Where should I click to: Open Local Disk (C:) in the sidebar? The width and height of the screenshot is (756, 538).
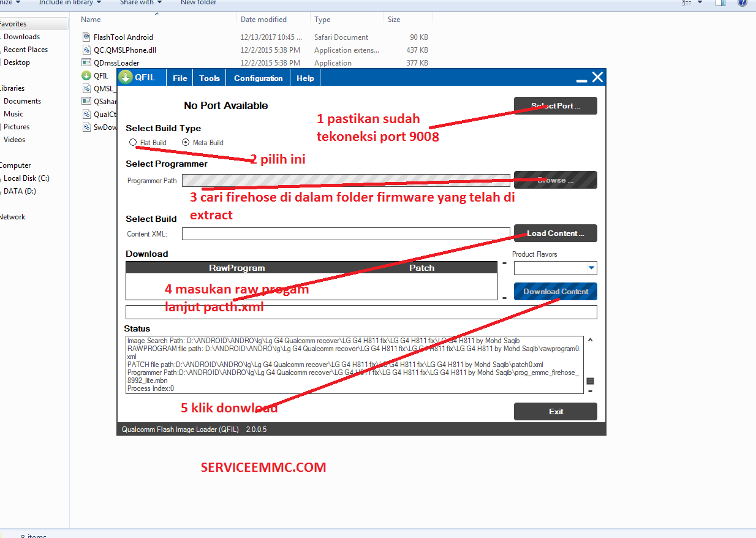(26, 178)
